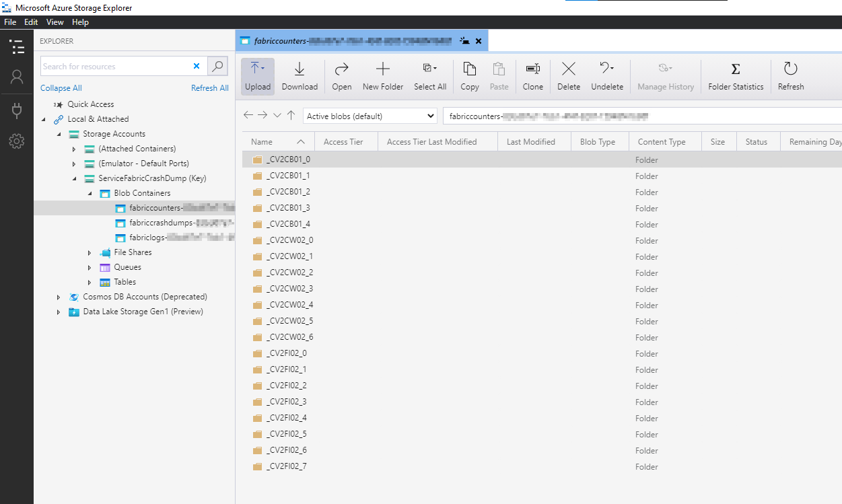The image size is (842, 504).
Task: Open the Help menu
Action: tap(80, 22)
